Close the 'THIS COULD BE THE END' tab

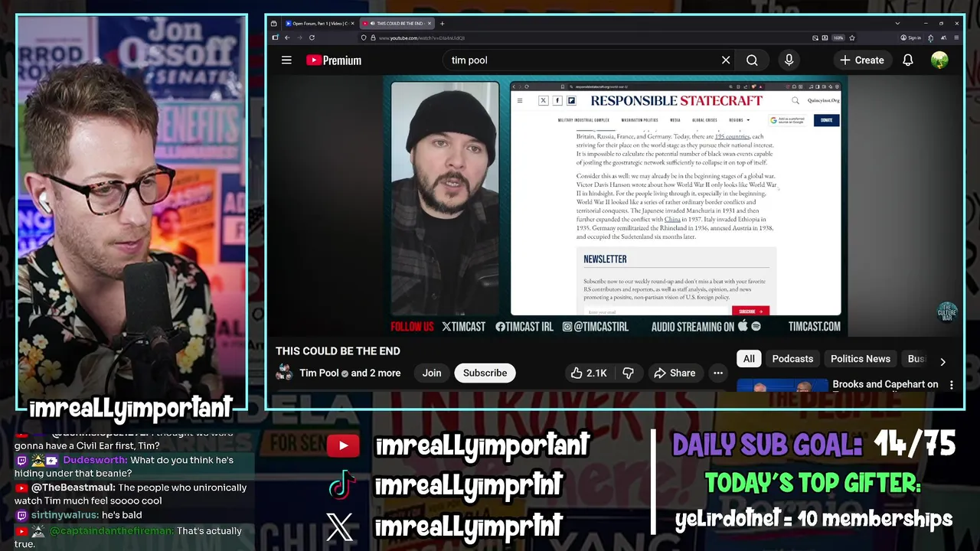430,23
